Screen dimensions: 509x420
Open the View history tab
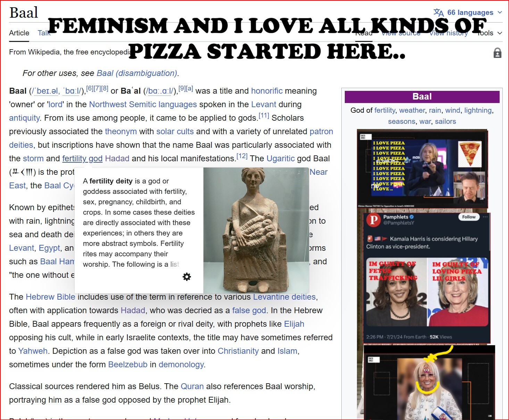(448, 33)
